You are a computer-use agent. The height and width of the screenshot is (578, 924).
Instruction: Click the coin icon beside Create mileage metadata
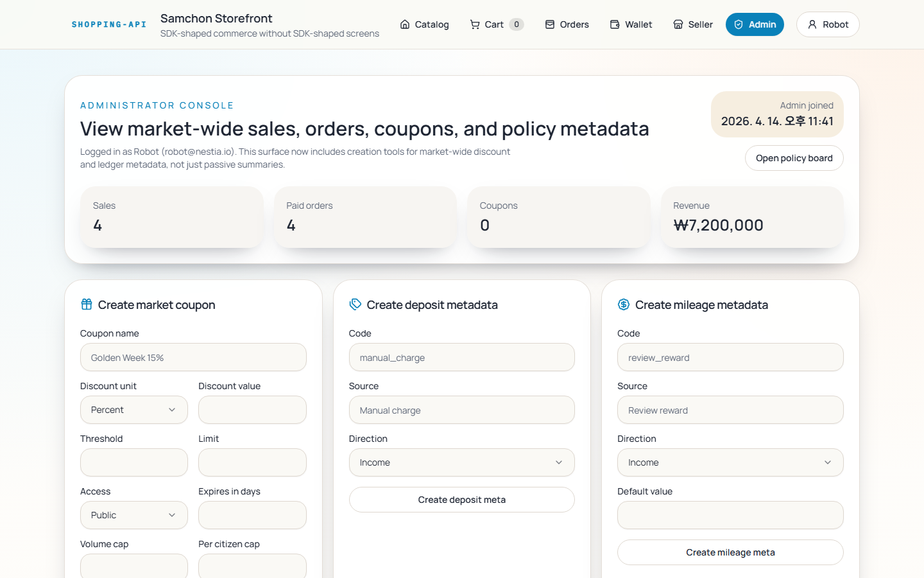tap(624, 304)
